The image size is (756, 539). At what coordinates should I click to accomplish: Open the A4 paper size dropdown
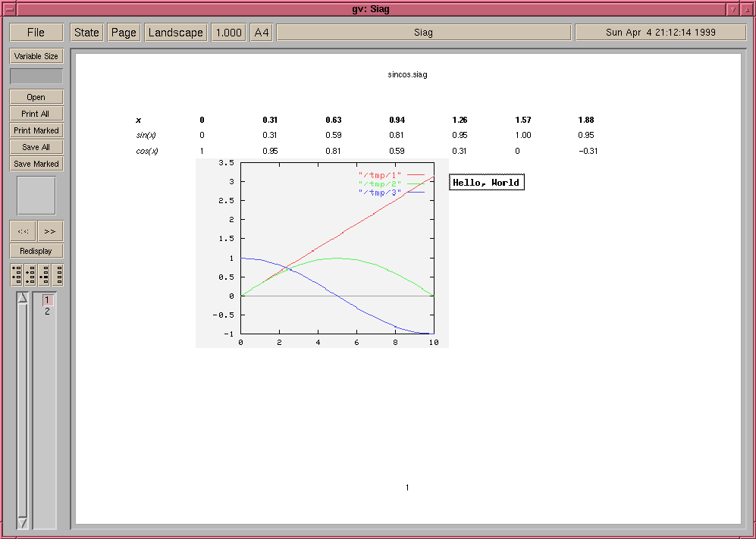(x=262, y=33)
